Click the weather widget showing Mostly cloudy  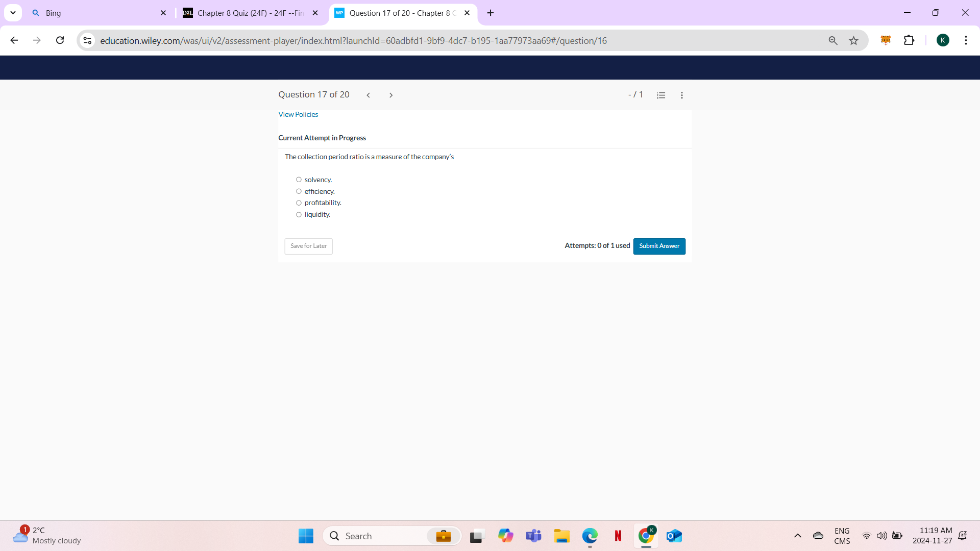tap(46, 536)
